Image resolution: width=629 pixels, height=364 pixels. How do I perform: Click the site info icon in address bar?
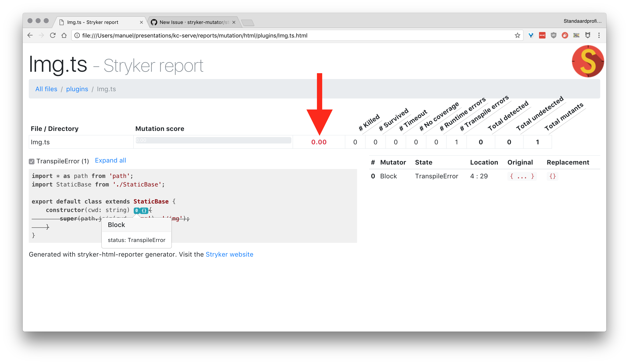pos(77,35)
